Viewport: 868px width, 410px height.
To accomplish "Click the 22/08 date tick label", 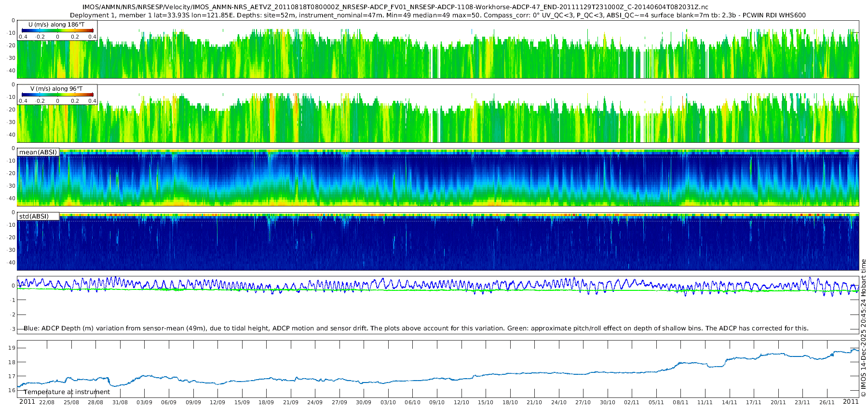I will click(47, 402).
